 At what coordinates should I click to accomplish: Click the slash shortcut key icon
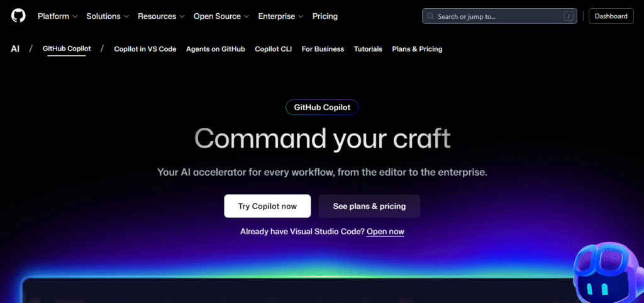[569, 16]
